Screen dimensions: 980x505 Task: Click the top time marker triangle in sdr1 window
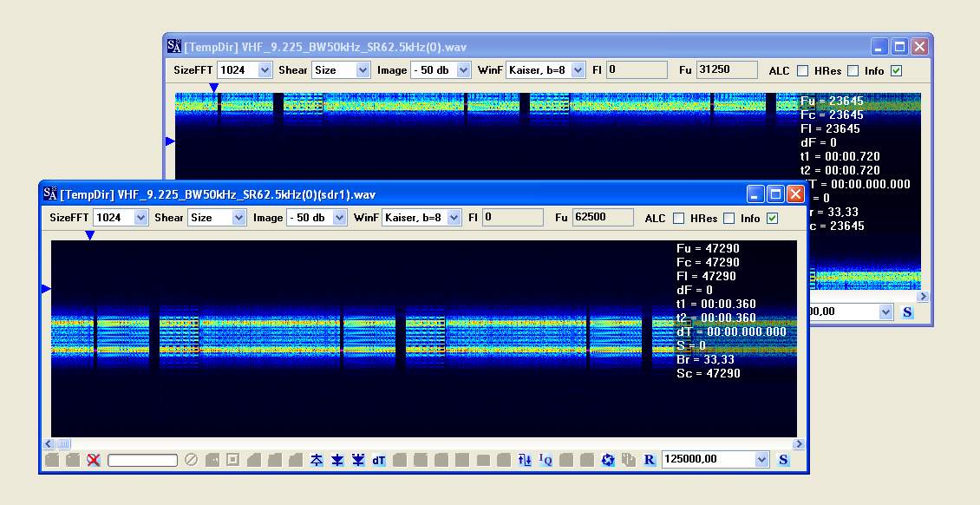click(x=90, y=236)
